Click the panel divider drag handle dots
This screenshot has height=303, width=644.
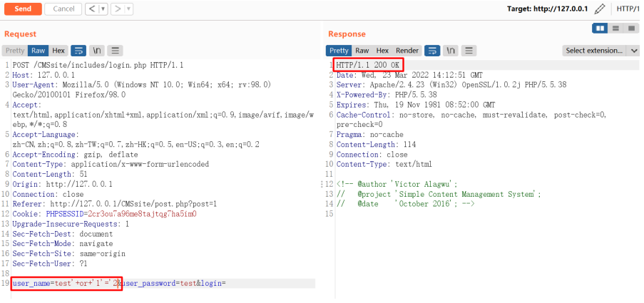coord(322,185)
